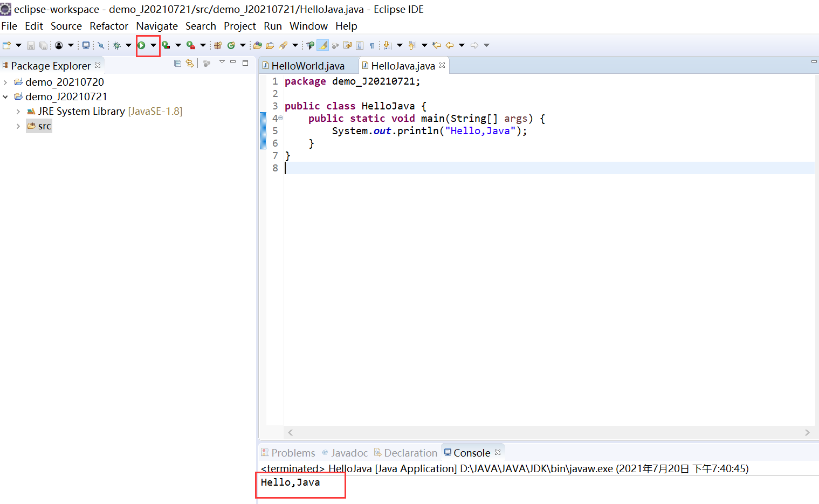
Task: Open the New wizard dropdown arrow
Action: [x=18, y=45]
